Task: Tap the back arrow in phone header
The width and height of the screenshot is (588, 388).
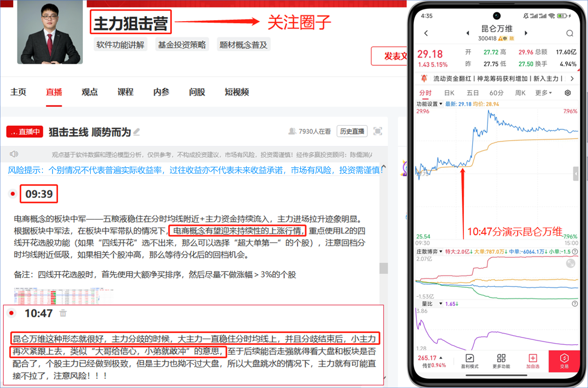Action: [x=426, y=33]
